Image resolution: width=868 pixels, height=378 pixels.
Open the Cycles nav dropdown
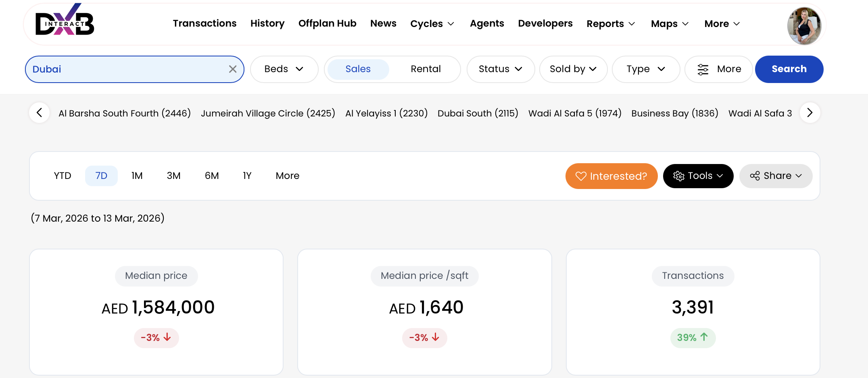(x=432, y=24)
